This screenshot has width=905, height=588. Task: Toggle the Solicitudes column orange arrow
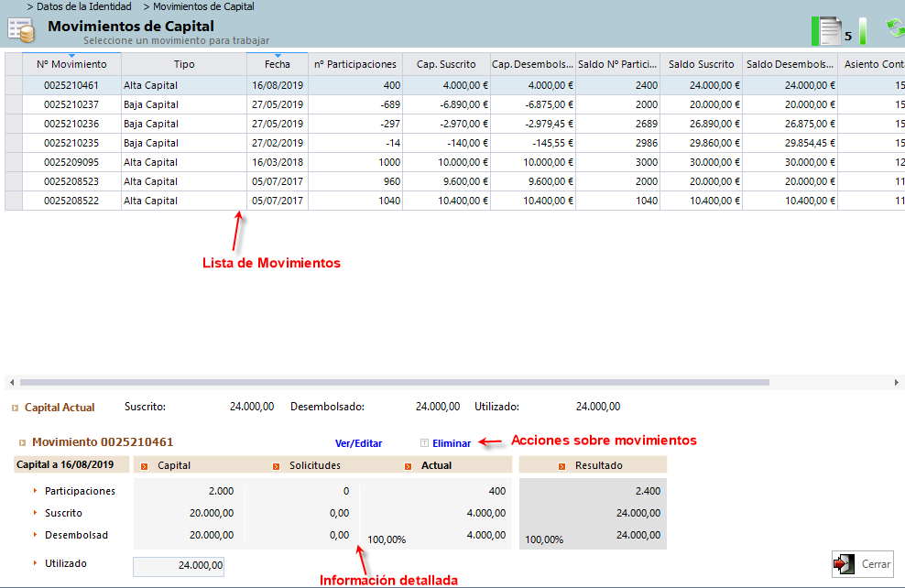point(276,466)
